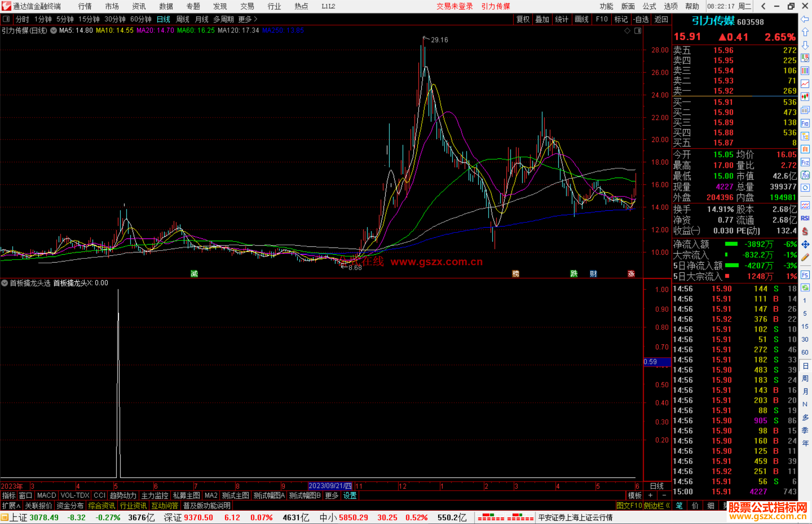Collapse the 侧边栏 sidebar
The width and height of the screenshot is (812, 524).
pos(657,506)
